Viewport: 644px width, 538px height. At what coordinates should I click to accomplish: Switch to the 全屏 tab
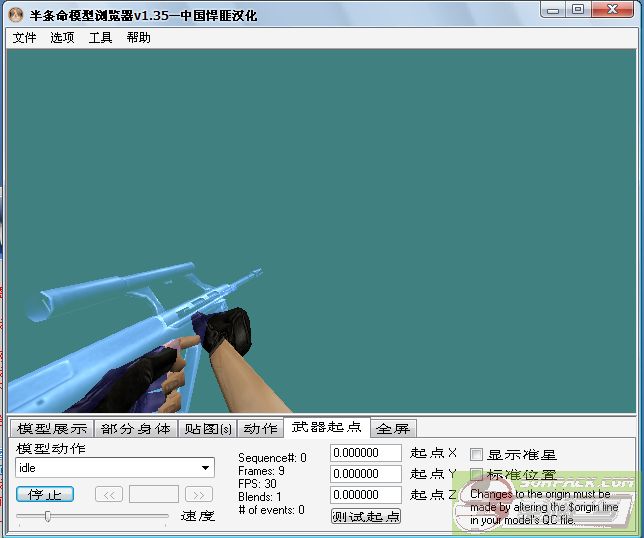393,429
